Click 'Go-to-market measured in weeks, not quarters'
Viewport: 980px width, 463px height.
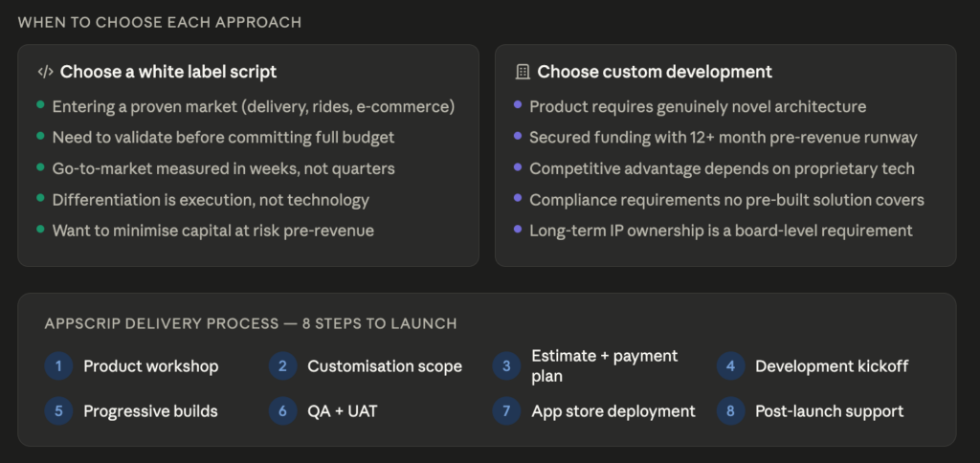(223, 168)
